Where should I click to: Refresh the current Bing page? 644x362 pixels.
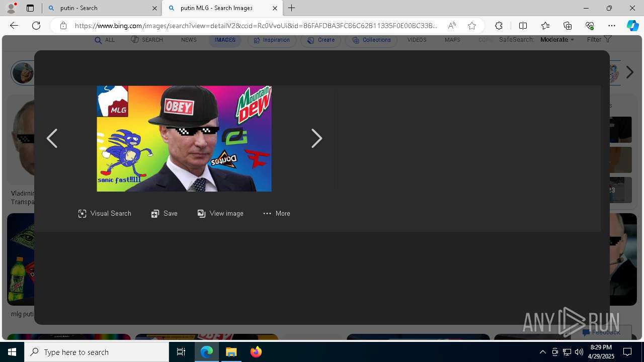(x=36, y=26)
